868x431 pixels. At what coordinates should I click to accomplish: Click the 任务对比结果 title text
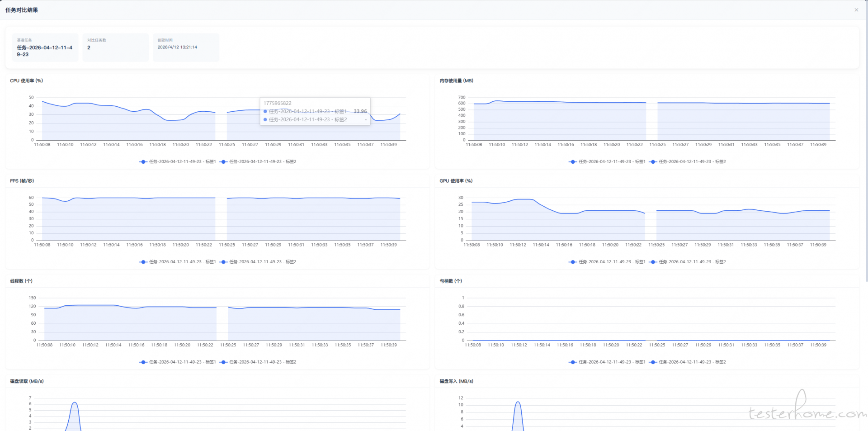(22, 10)
